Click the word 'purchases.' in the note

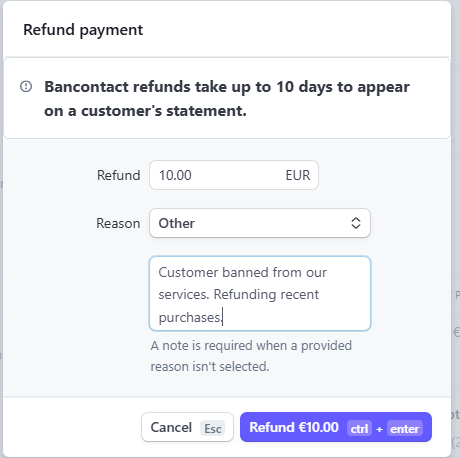pos(190,317)
